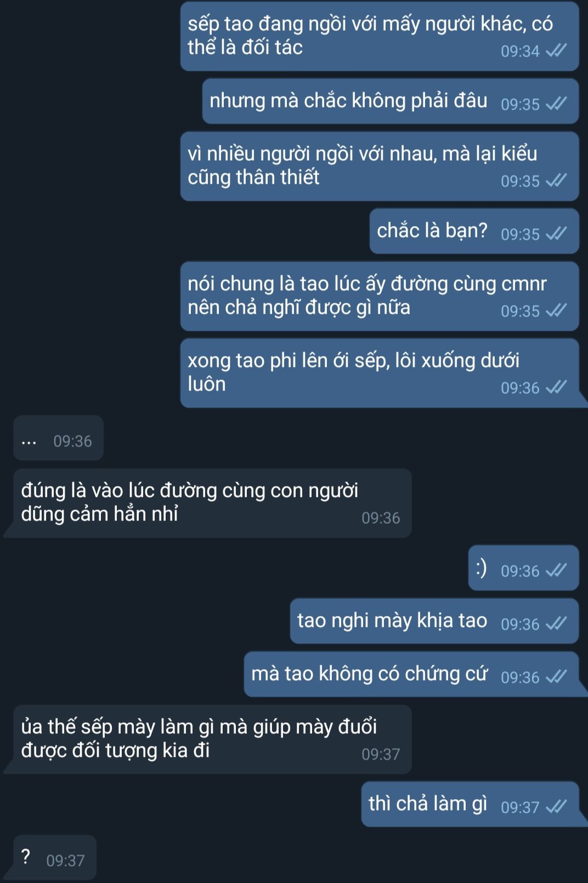Click read checkmarks on 09:34 message

point(556,51)
